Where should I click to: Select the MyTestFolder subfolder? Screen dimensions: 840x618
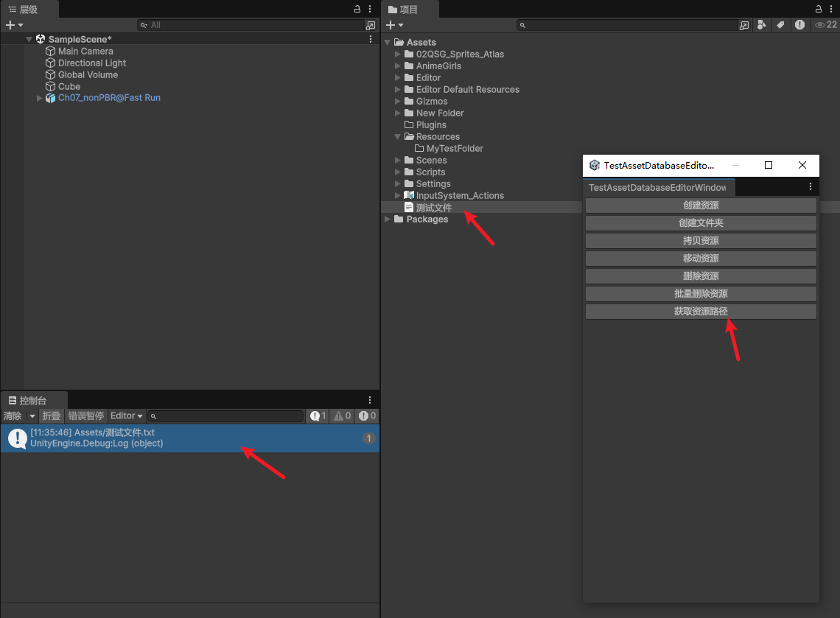click(x=455, y=148)
